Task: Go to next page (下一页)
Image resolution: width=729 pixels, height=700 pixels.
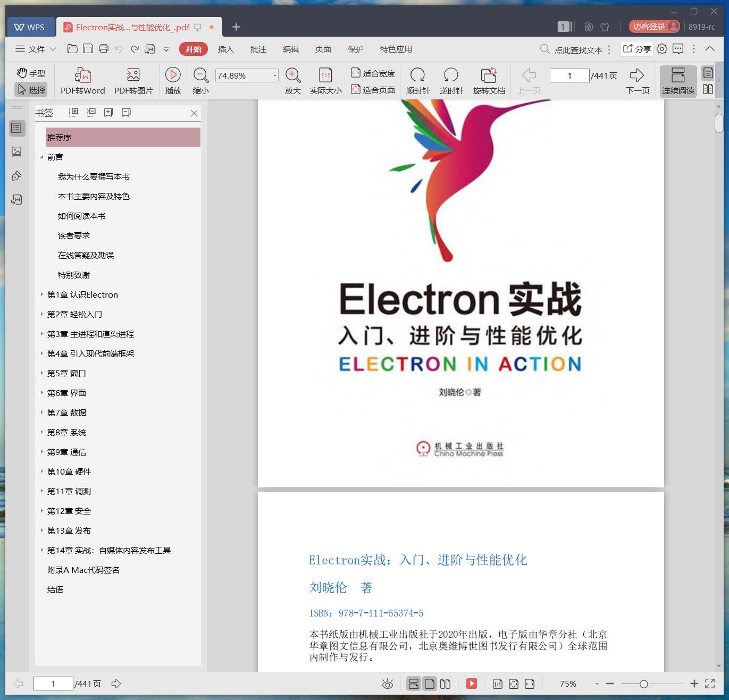Action: tap(638, 81)
